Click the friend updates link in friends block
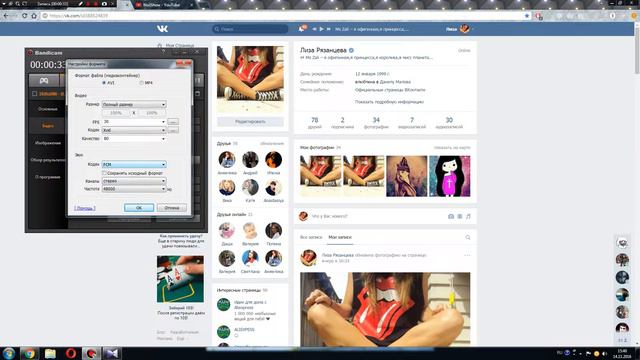640x360 pixels. click(272, 144)
